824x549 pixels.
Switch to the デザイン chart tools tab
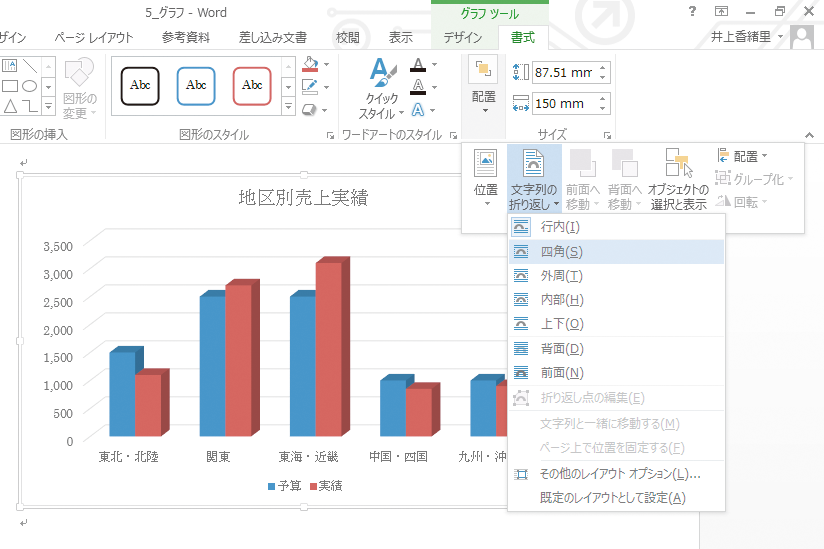click(x=462, y=37)
